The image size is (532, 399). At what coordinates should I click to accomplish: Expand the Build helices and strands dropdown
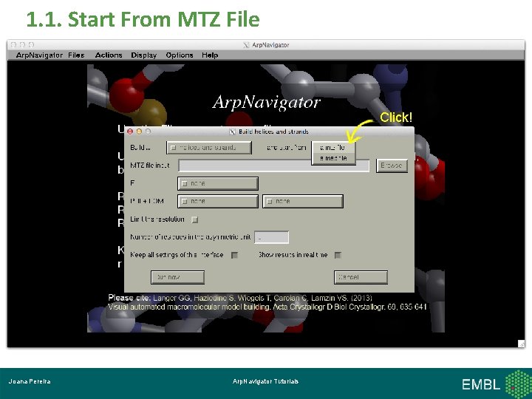[209, 148]
